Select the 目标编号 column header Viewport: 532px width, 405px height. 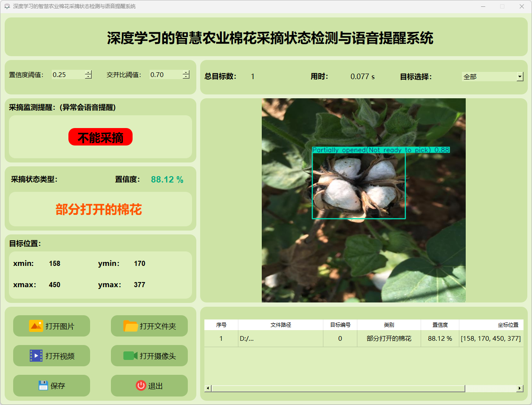[340, 325]
